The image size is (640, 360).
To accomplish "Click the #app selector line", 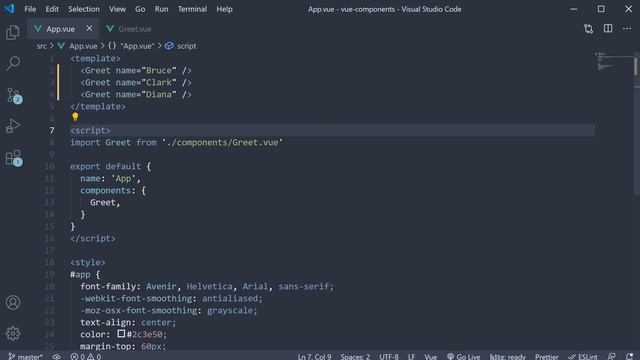I will 85,275.
